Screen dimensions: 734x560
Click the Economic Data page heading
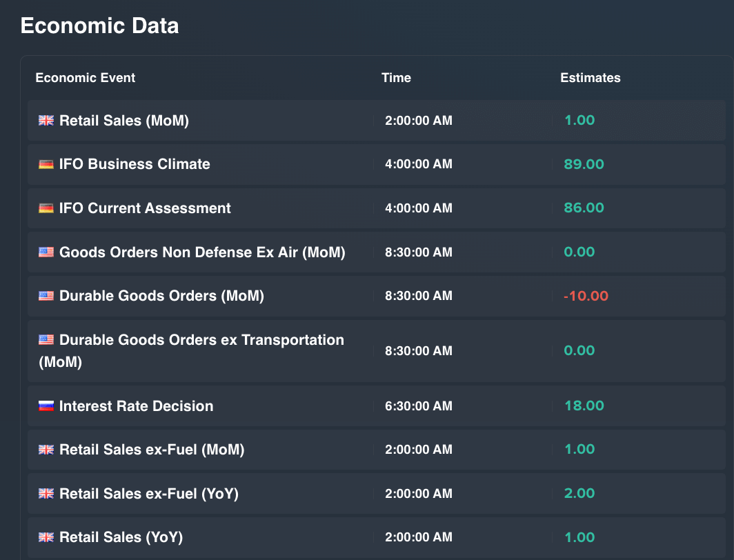click(x=99, y=26)
